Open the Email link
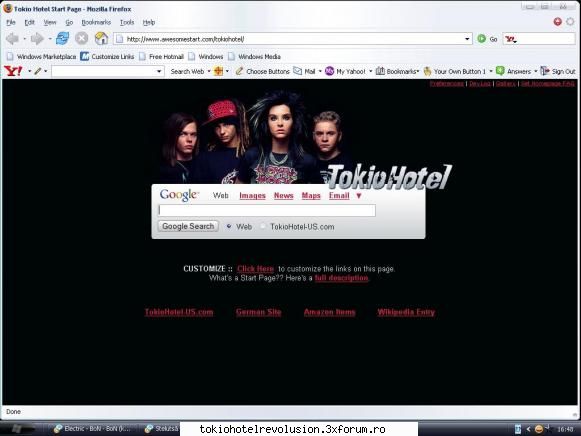 [x=339, y=196]
